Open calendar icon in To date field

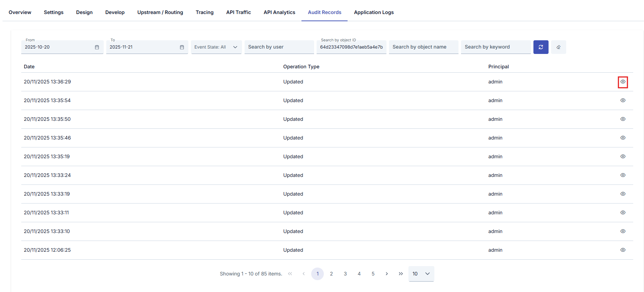click(x=182, y=47)
